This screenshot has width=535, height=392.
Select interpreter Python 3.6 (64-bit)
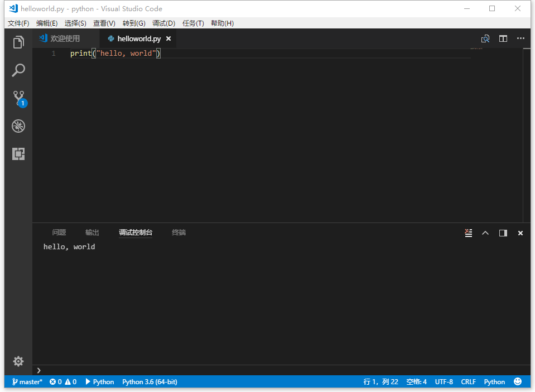pyautogui.click(x=150, y=382)
